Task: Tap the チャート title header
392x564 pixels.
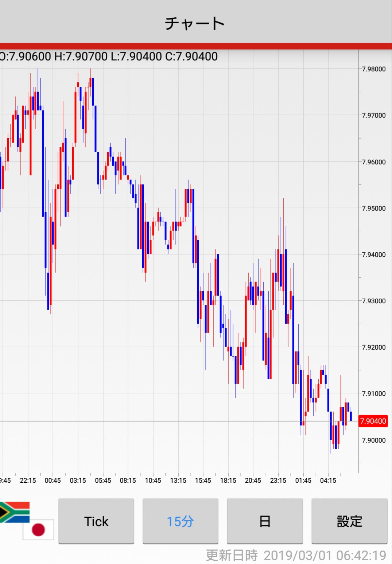Action: [x=195, y=23]
